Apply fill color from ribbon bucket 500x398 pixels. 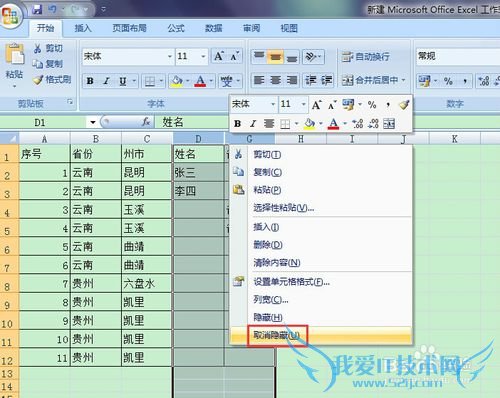pyautogui.click(x=177, y=81)
